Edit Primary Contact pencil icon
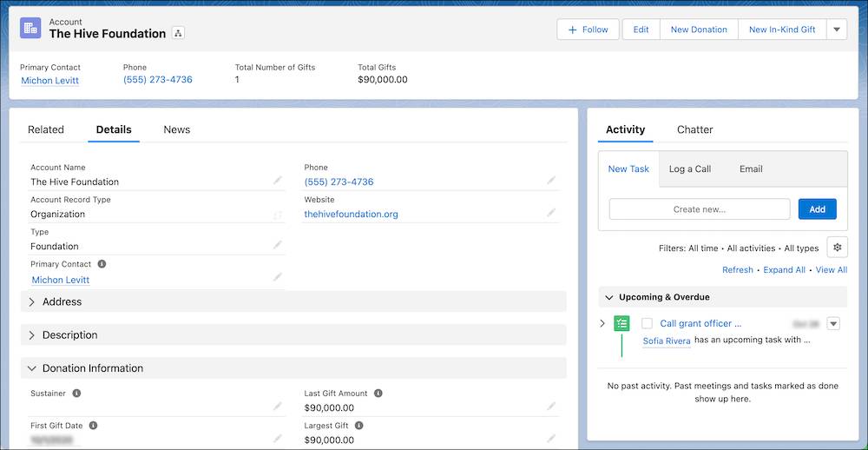Screen dimensions: 868x450 [278, 277]
